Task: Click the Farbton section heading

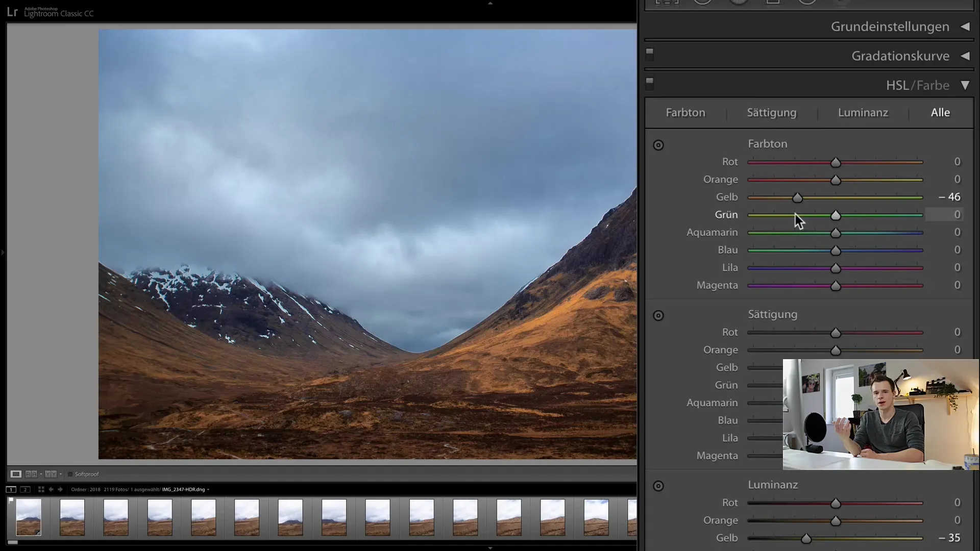Action: [768, 144]
